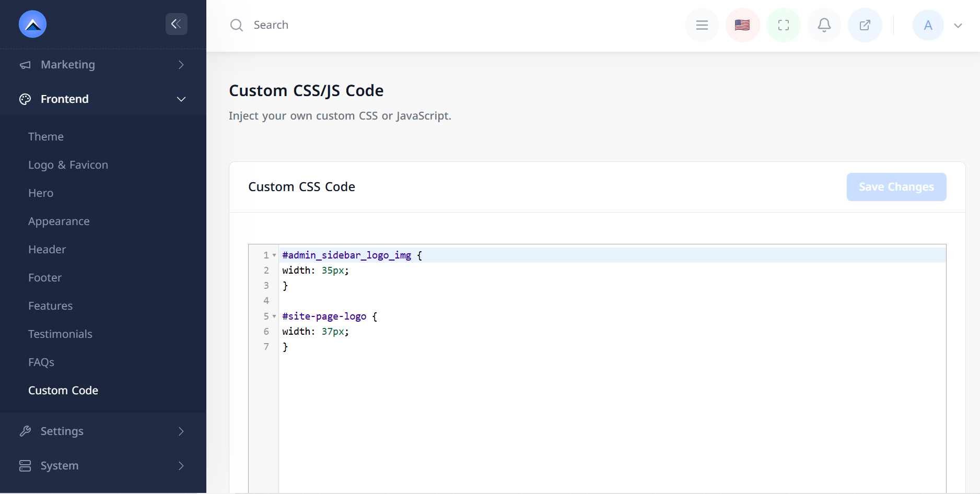
Task: Expand the Marketing menu
Action: pyautogui.click(x=103, y=65)
